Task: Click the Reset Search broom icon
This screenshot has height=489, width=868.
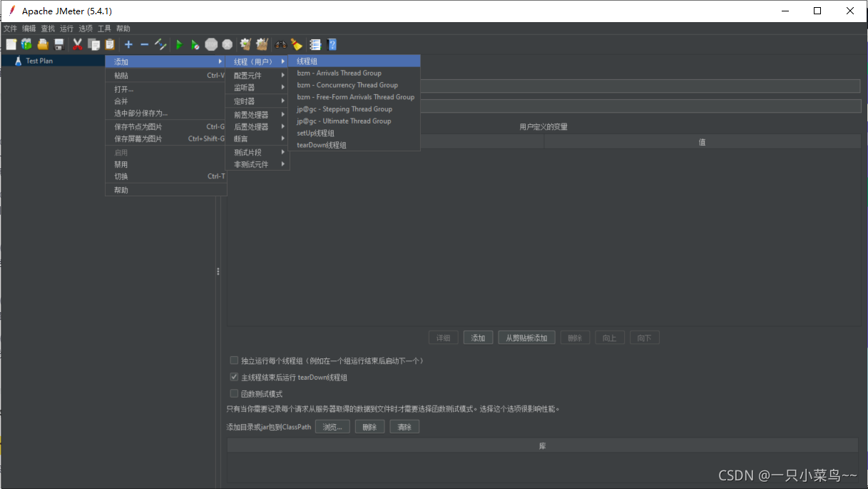Action: [x=296, y=44]
